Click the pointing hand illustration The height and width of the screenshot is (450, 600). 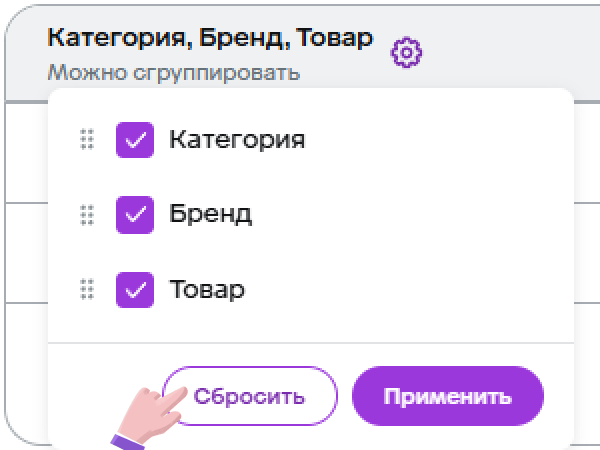tap(150, 412)
